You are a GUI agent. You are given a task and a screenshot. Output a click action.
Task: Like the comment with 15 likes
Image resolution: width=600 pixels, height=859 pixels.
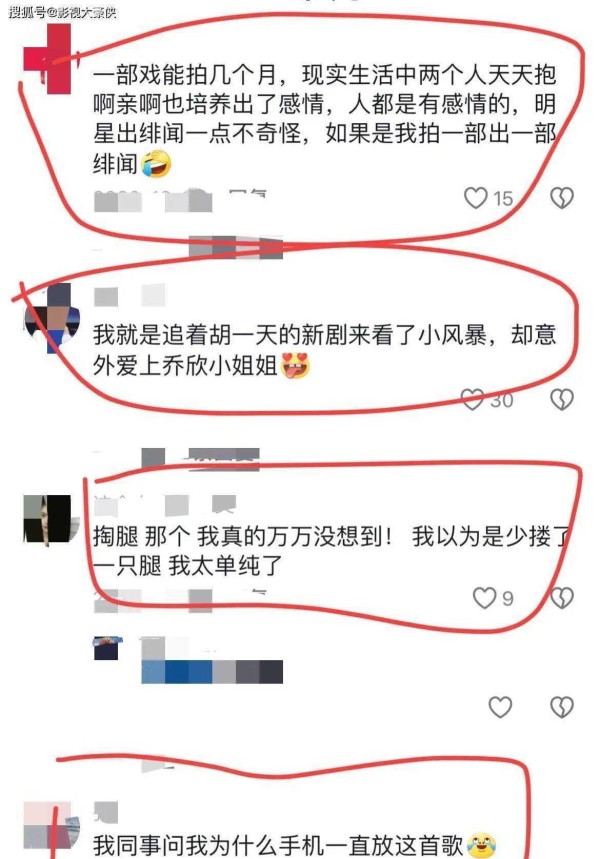[475, 198]
